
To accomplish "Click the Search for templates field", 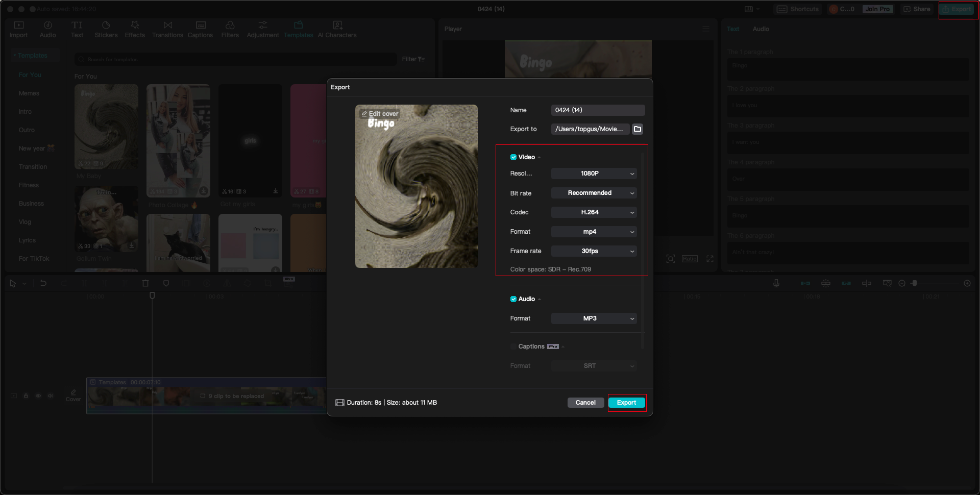I will tap(236, 60).
